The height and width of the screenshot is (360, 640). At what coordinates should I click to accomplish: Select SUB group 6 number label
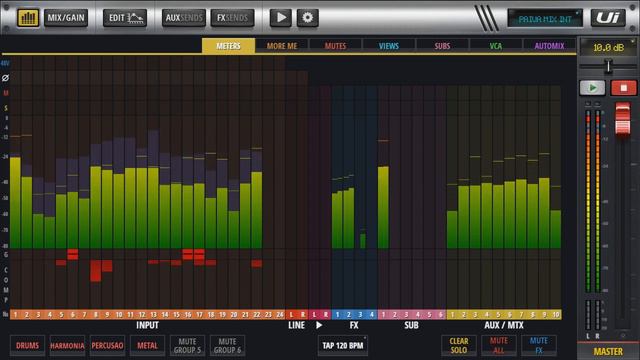point(441,314)
